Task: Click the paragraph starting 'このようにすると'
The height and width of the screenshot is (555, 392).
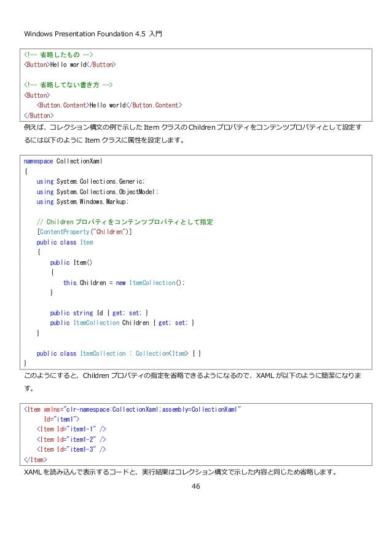Action: pyautogui.click(x=193, y=382)
